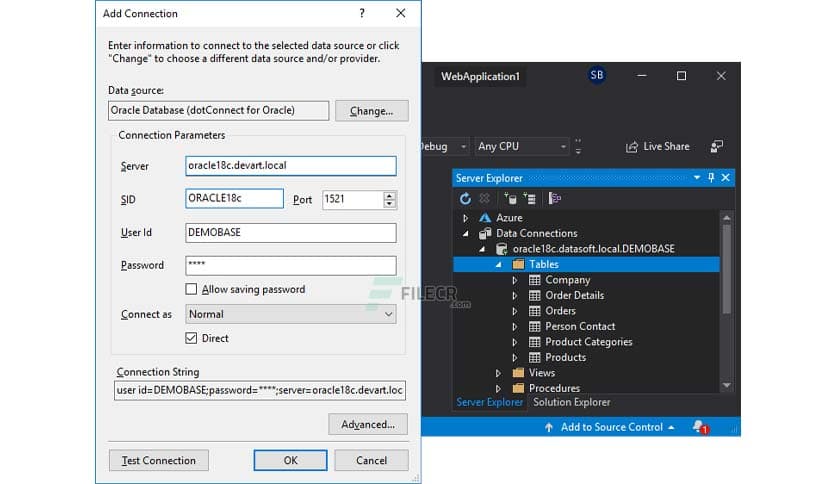836x484 pixels.
Task: Click the Live Share icon
Action: (x=632, y=147)
